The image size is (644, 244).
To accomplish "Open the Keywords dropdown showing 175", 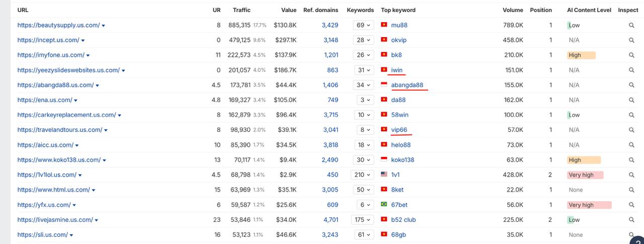I will [362, 220].
